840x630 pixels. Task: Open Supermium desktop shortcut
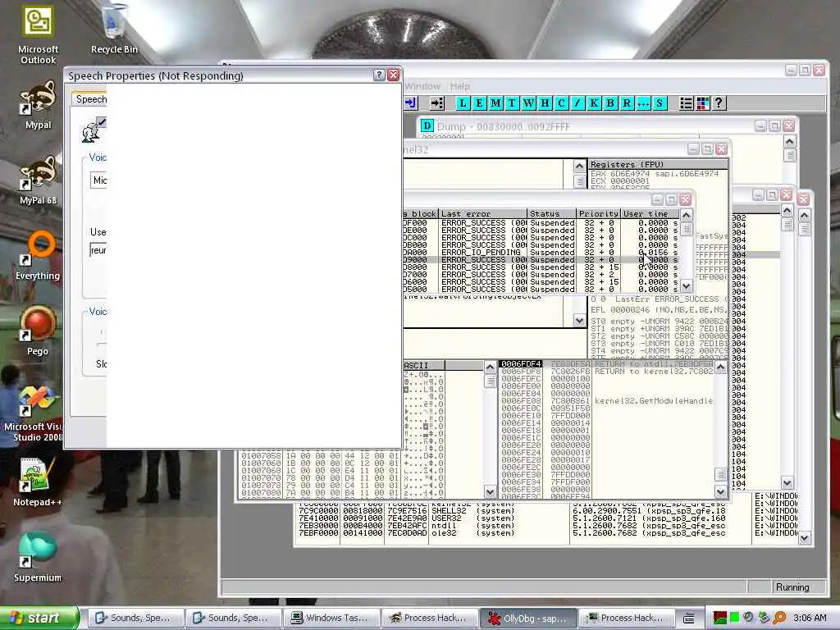pos(38,557)
